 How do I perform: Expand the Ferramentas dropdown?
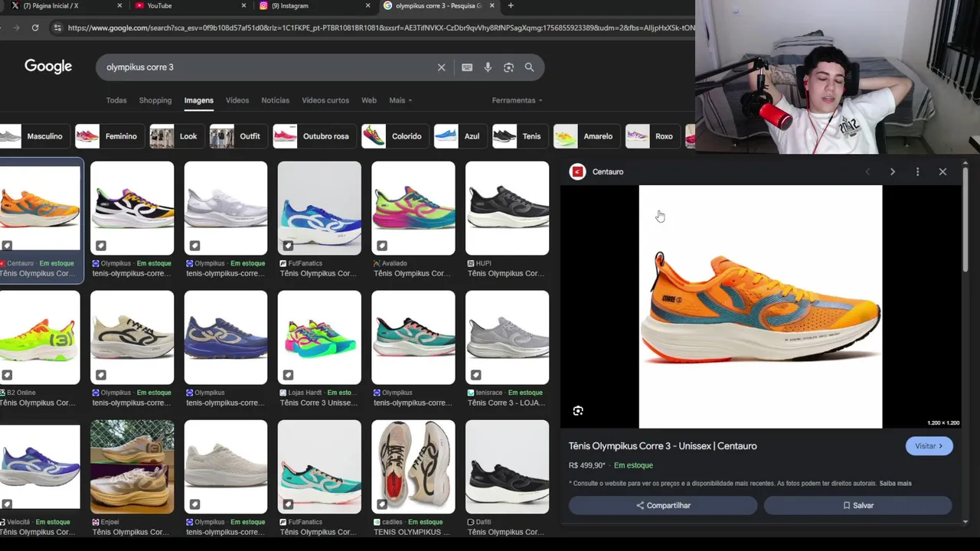click(517, 100)
